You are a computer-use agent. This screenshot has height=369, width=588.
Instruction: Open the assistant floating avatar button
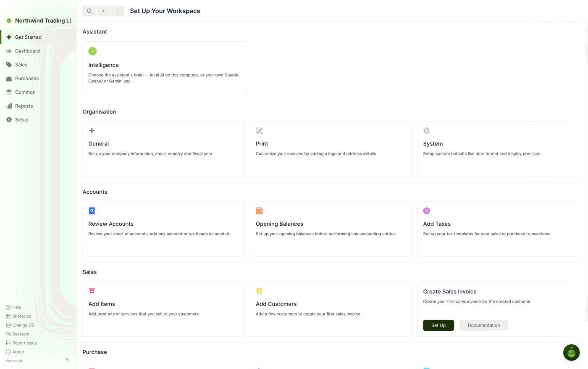(x=571, y=353)
